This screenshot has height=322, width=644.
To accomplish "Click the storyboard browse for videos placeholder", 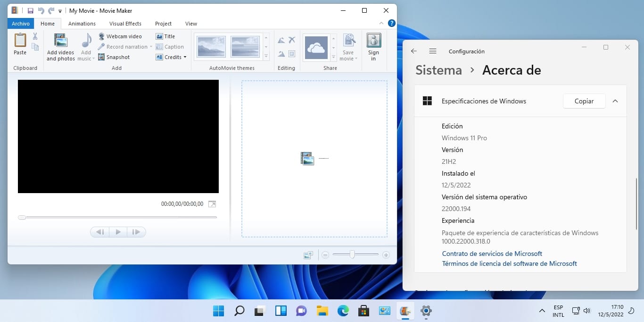I will click(x=314, y=159).
